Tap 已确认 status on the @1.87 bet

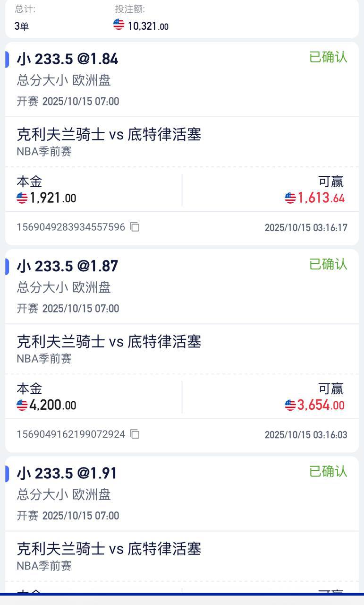pos(328,264)
